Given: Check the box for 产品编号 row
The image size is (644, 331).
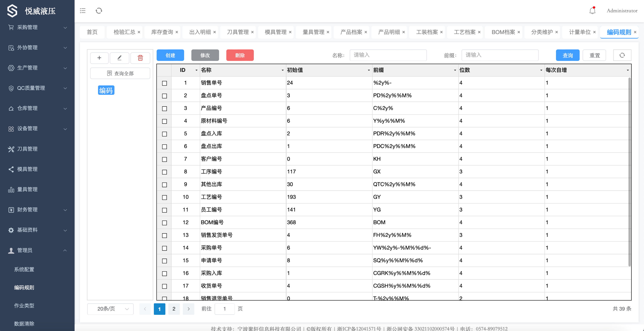Looking at the screenshot, I should coord(165,109).
